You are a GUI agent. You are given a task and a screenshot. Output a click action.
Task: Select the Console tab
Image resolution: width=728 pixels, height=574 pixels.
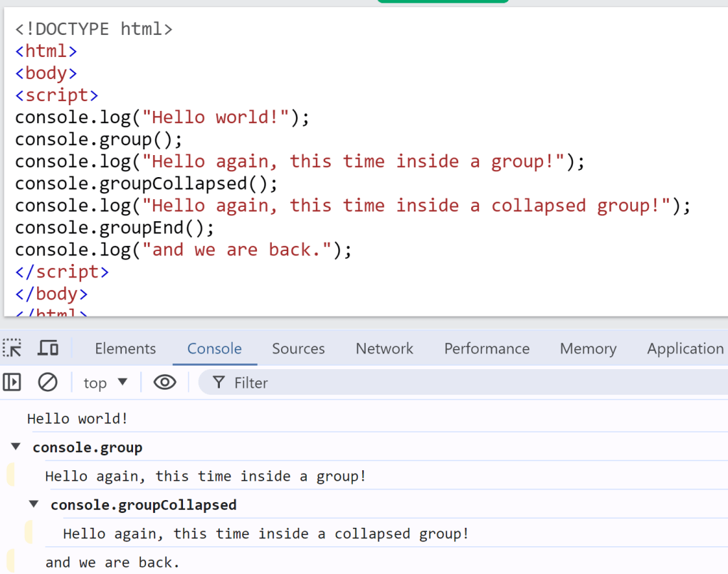pos(214,349)
